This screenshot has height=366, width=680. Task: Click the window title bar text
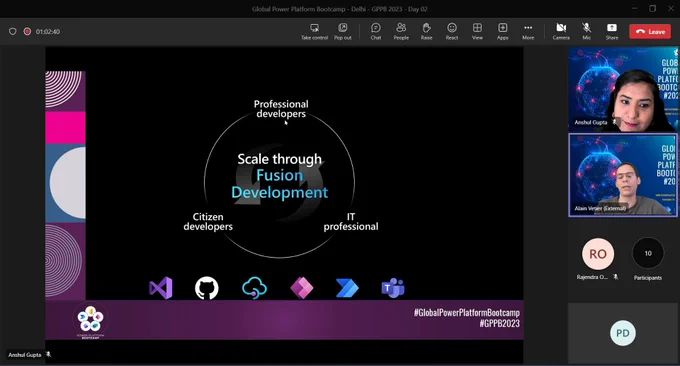(340, 9)
